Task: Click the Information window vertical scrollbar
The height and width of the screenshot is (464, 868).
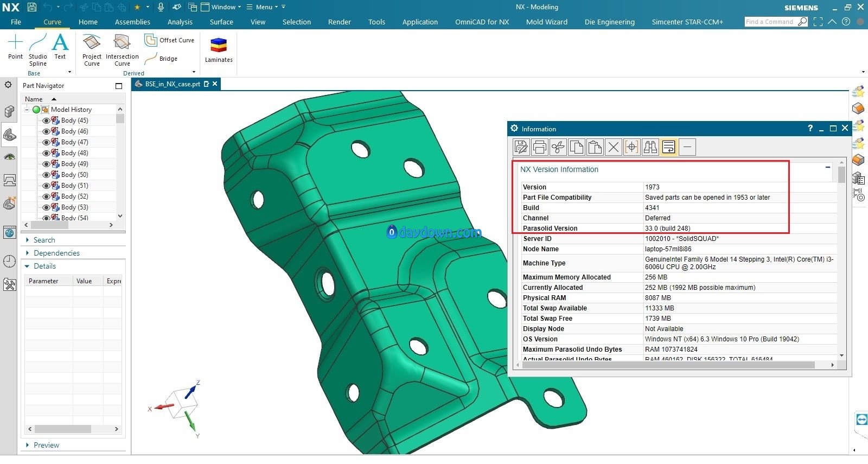Action: pos(841,258)
